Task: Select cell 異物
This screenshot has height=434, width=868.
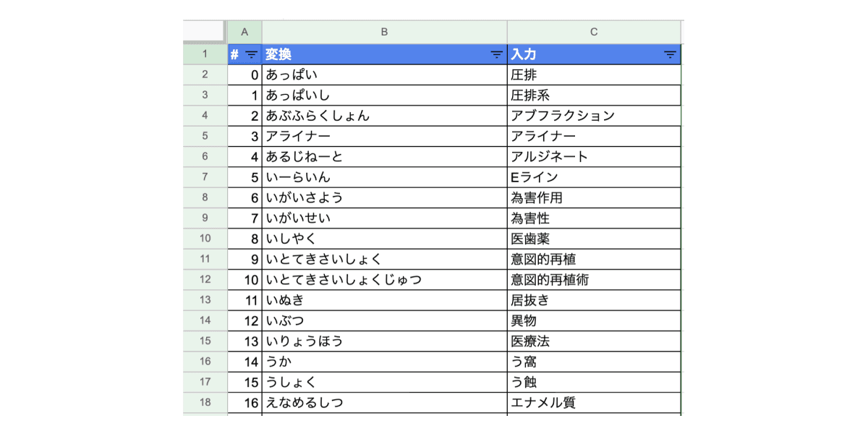Action: pyautogui.click(x=595, y=320)
